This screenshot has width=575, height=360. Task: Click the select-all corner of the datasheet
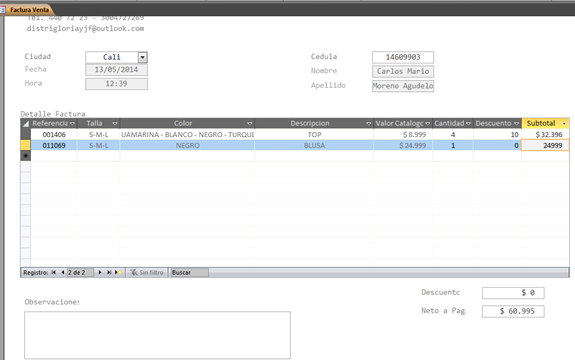tap(26, 124)
